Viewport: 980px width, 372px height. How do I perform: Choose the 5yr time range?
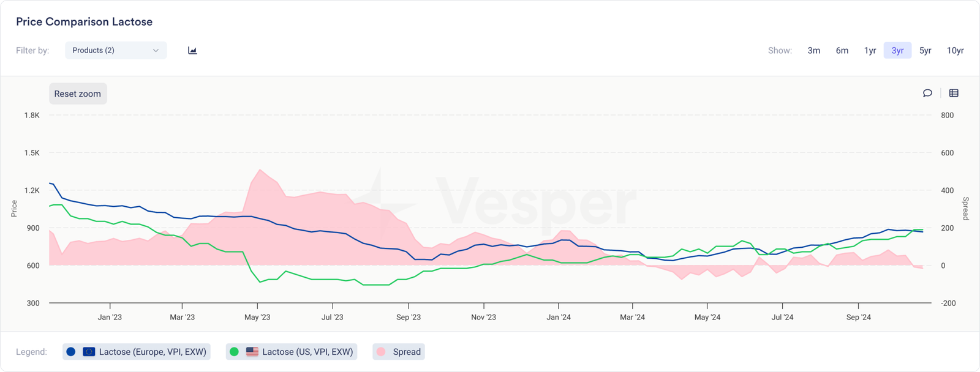coord(925,50)
